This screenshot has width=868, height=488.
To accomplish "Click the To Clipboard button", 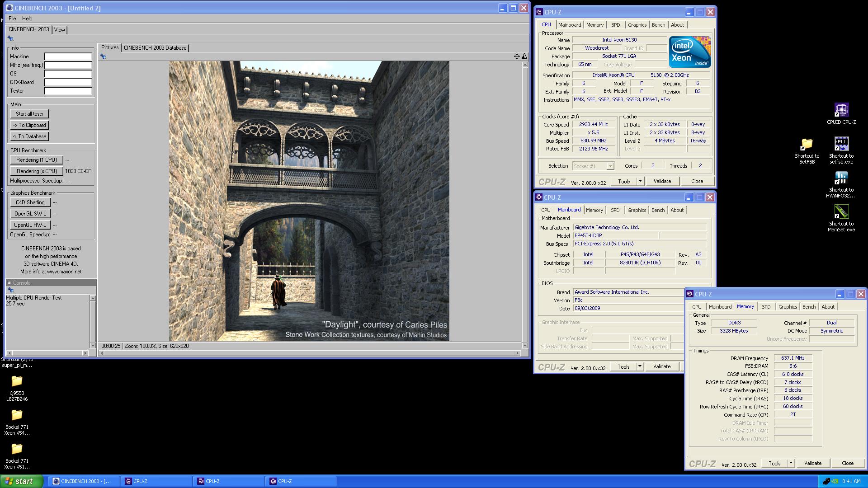I will pos(29,125).
